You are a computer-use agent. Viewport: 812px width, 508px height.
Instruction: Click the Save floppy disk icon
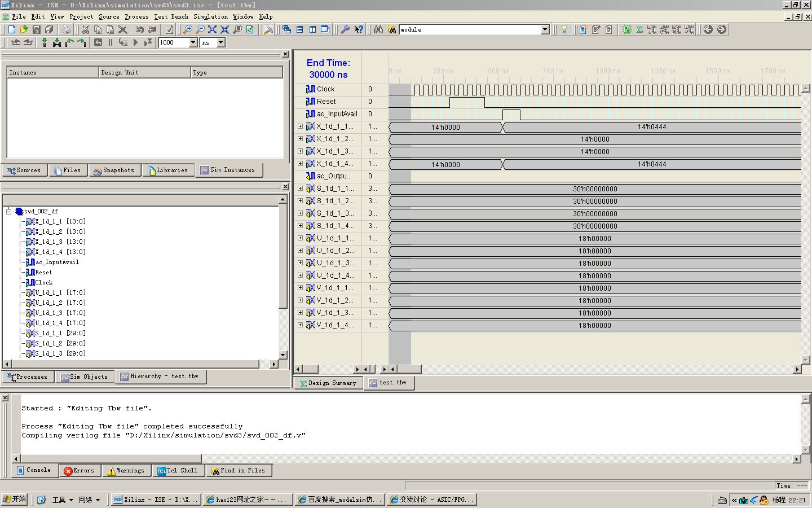[x=37, y=29]
